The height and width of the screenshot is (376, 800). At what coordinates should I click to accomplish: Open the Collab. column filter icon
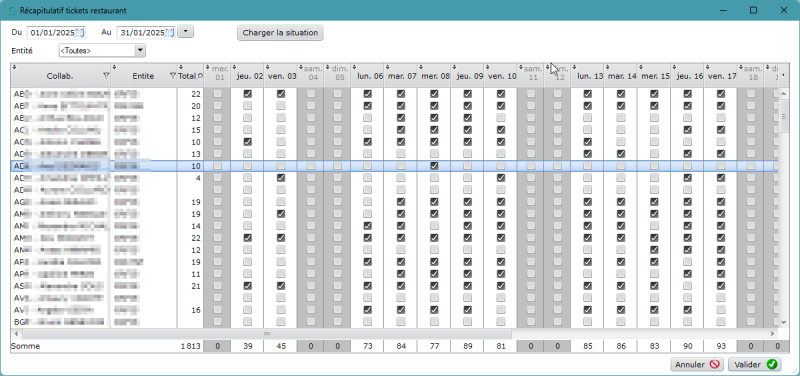click(x=106, y=76)
